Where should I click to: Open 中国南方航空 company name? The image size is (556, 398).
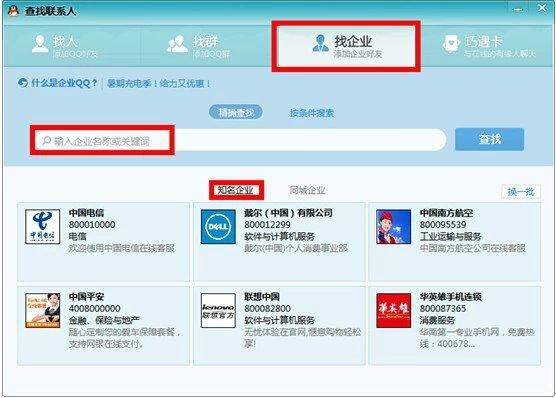(446, 213)
